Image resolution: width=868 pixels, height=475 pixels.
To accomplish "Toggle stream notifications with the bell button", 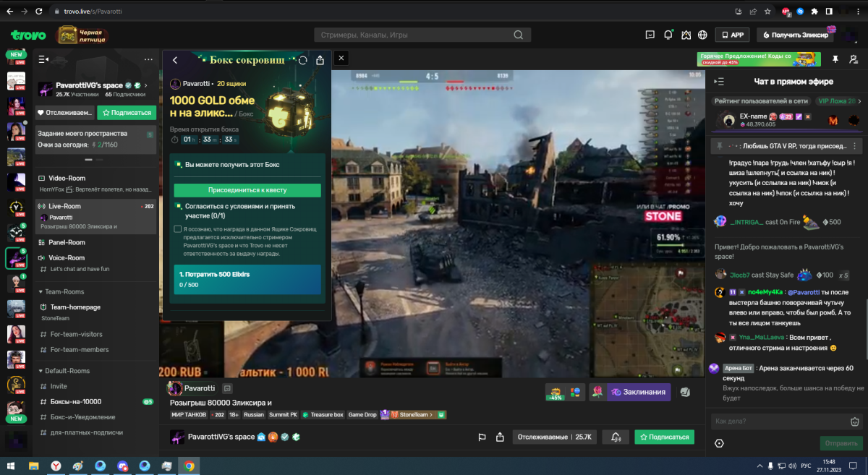I will [616, 437].
